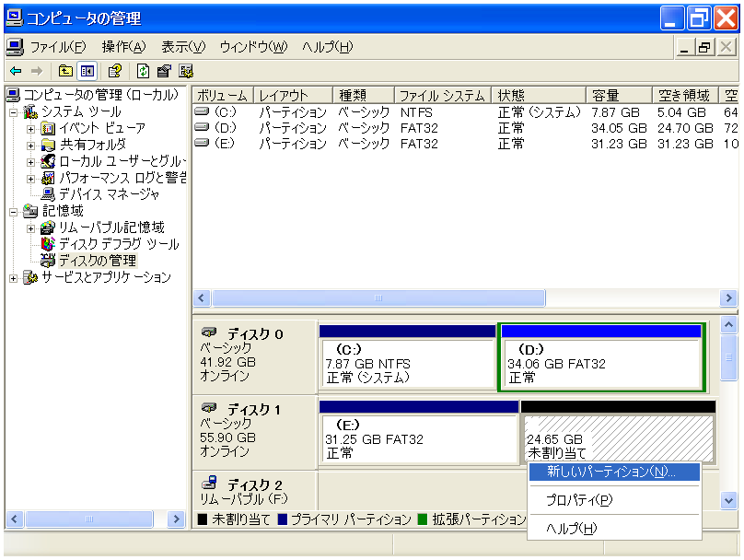Expand the ローカル ユーザーとグループ node

[30, 162]
